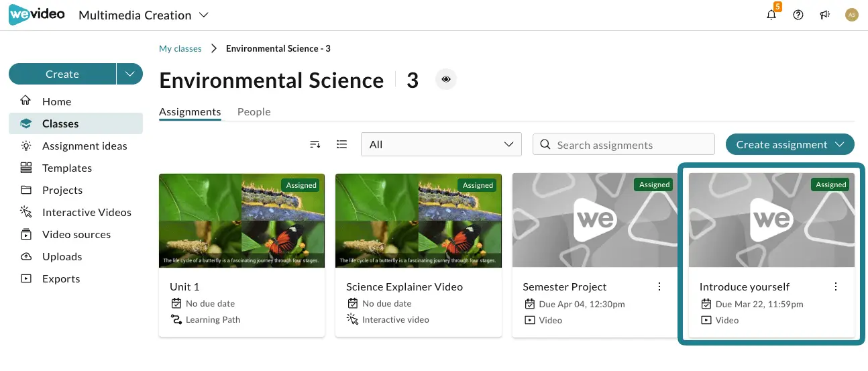Click the calendar icon on Introduce yourself
868x371 pixels.
point(706,304)
